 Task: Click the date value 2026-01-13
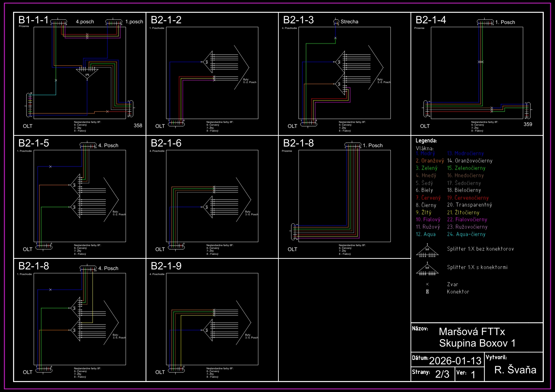point(455,361)
